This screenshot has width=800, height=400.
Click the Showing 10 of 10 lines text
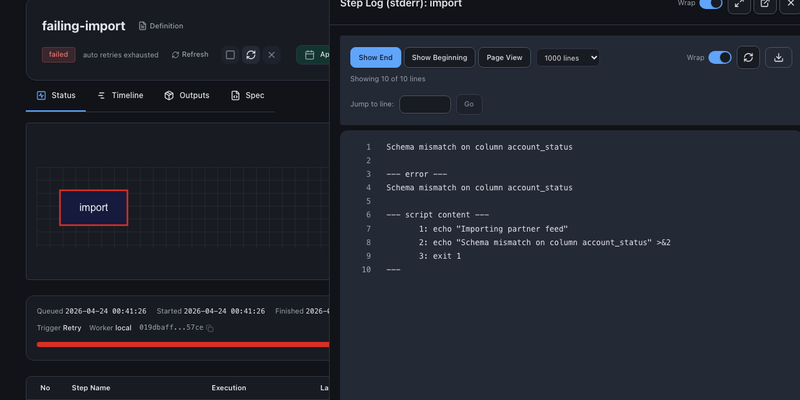click(387, 79)
